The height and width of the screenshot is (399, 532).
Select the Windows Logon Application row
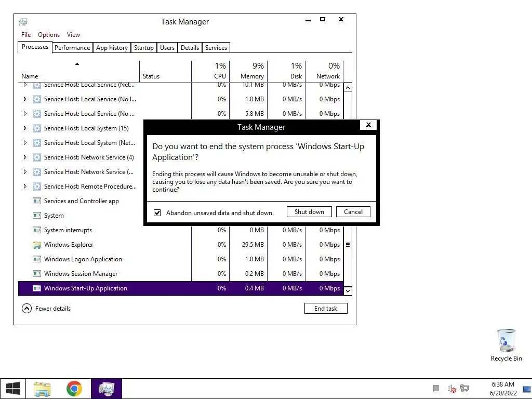click(x=181, y=259)
